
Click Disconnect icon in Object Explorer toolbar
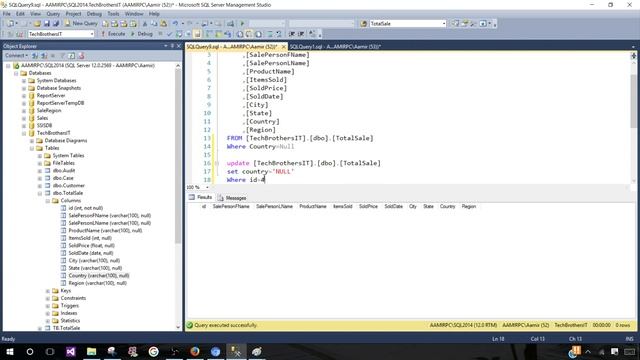(x=44, y=56)
